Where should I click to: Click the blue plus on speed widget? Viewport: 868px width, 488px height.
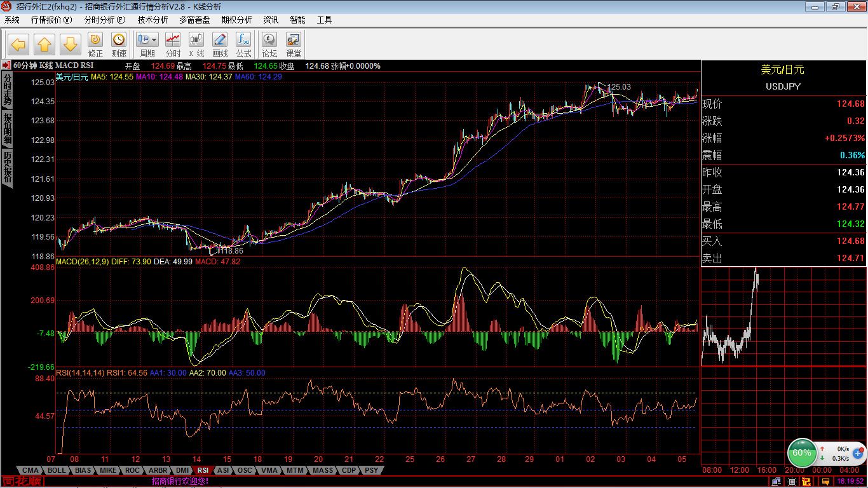pos(858,454)
